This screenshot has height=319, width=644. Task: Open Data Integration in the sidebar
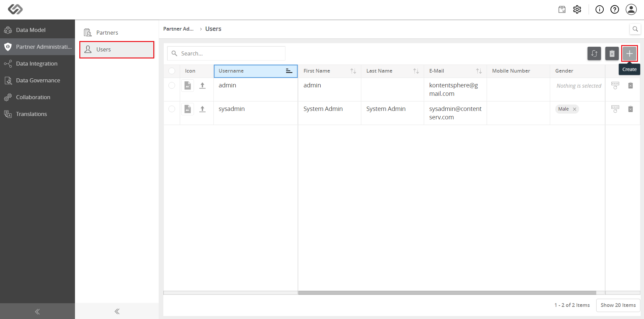37,64
